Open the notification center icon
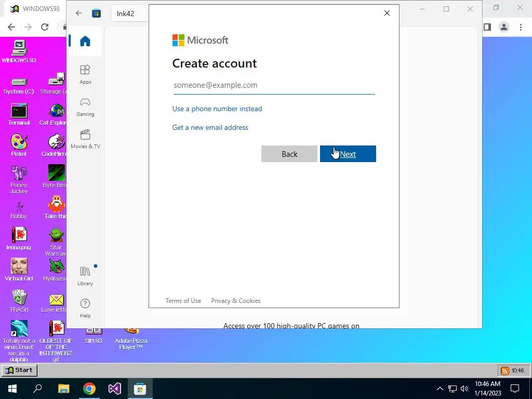The width and height of the screenshot is (532, 399). 515,389
